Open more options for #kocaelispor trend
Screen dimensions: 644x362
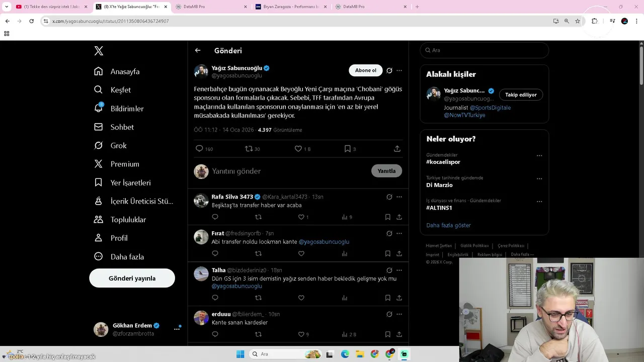click(539, 156)
